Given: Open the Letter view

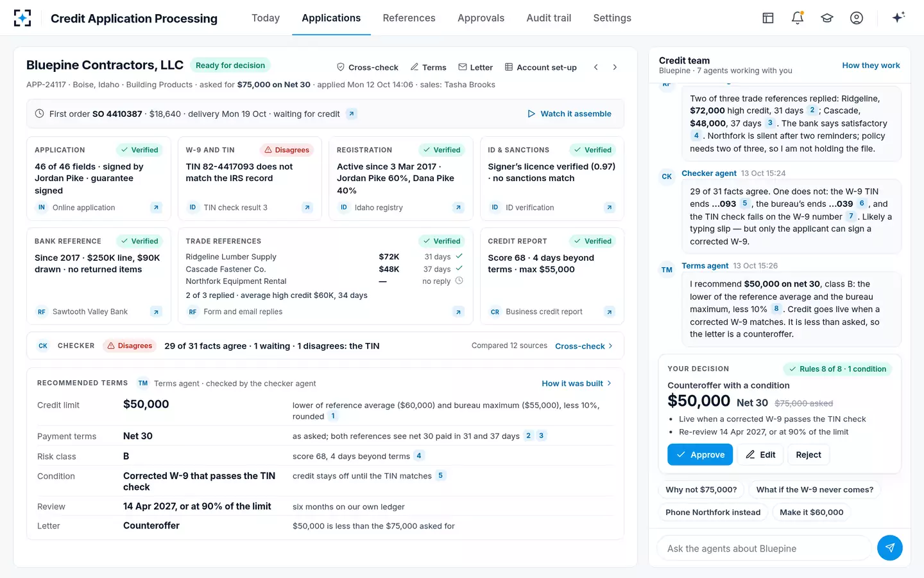Looking at the screenshot, I should pos(475,67).
